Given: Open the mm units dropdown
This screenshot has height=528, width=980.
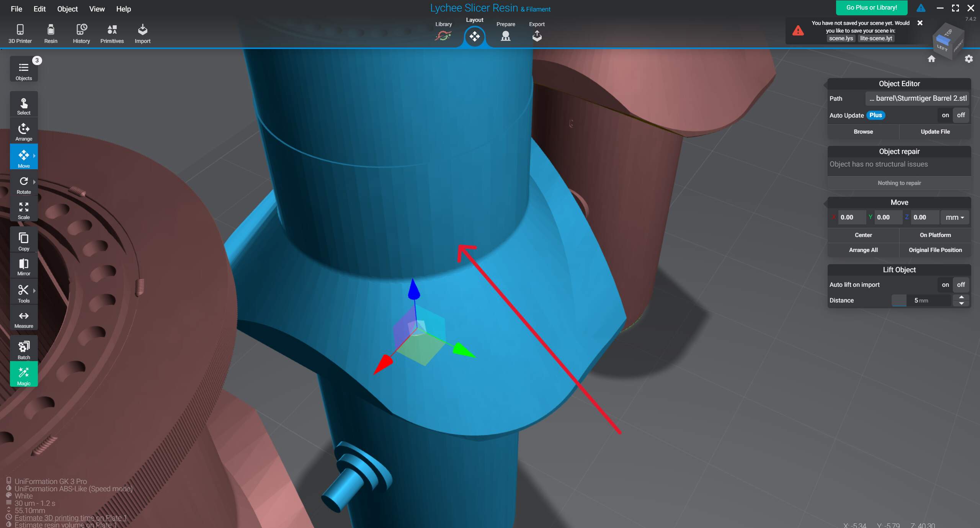Looking at the screenshot, I should tap(955, 217).
